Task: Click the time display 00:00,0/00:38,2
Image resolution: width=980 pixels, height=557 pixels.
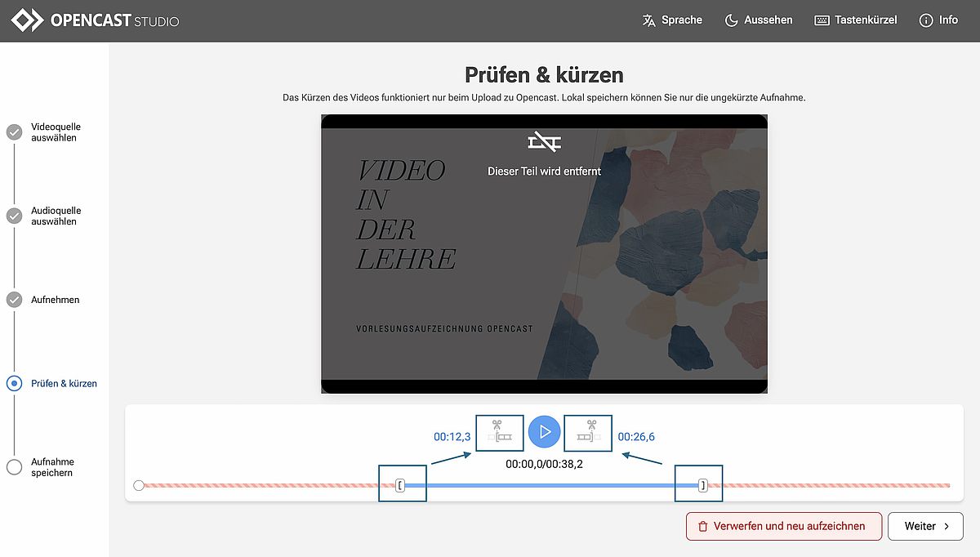Action: [x=545, y=464]
